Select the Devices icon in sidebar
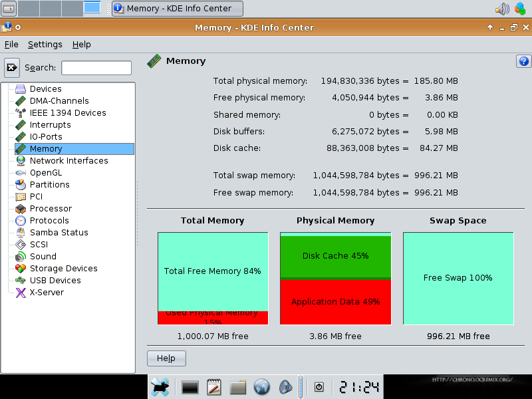 pyautogui.click(x=21, y=89)
